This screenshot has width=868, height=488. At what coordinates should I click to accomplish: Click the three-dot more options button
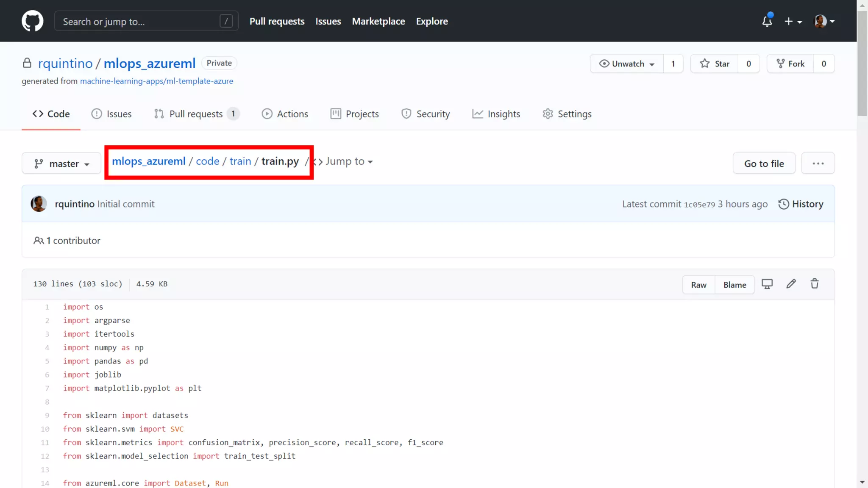818,164
